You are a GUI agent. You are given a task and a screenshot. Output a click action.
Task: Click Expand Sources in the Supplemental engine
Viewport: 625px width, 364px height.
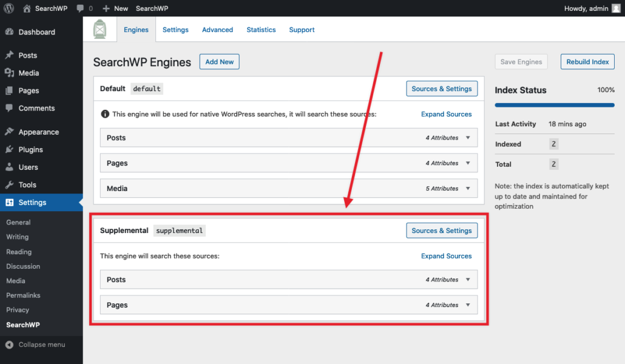click(x=446, y=256)
